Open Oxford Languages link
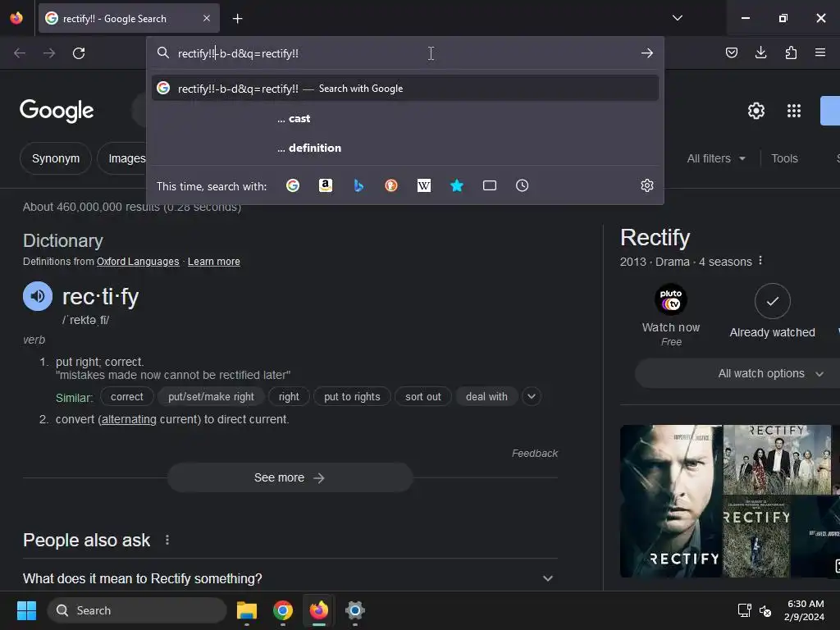This screenshot has width=840, height=630. click(x=138, y=262)
